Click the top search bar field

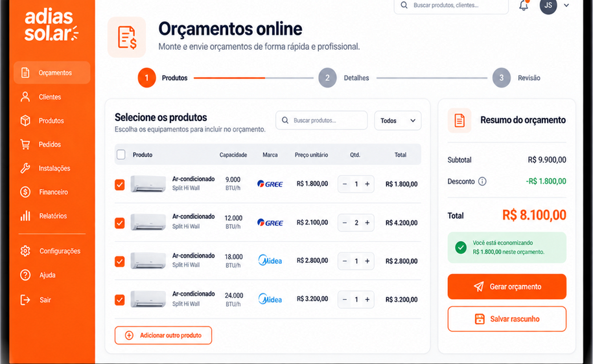click(x=451, y=5)
